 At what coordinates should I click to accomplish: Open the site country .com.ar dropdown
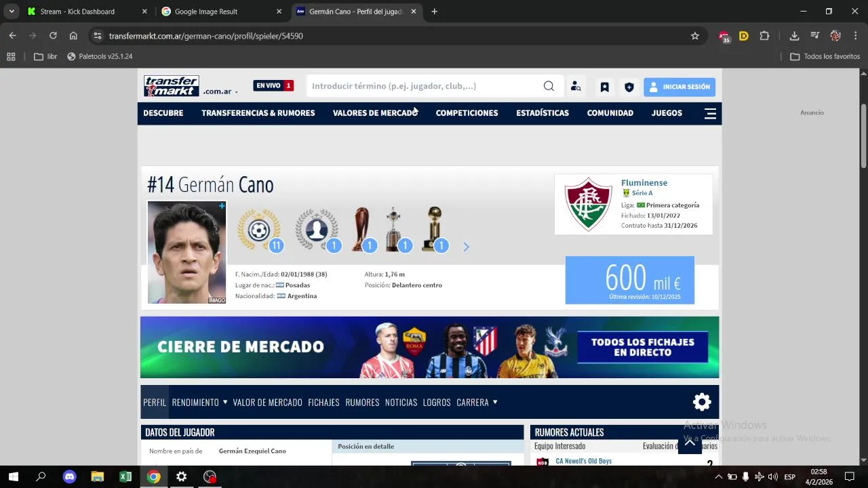coord(220,91)
